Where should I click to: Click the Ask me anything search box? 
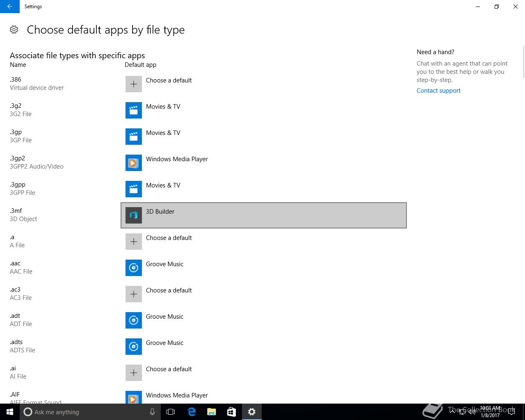90,412
